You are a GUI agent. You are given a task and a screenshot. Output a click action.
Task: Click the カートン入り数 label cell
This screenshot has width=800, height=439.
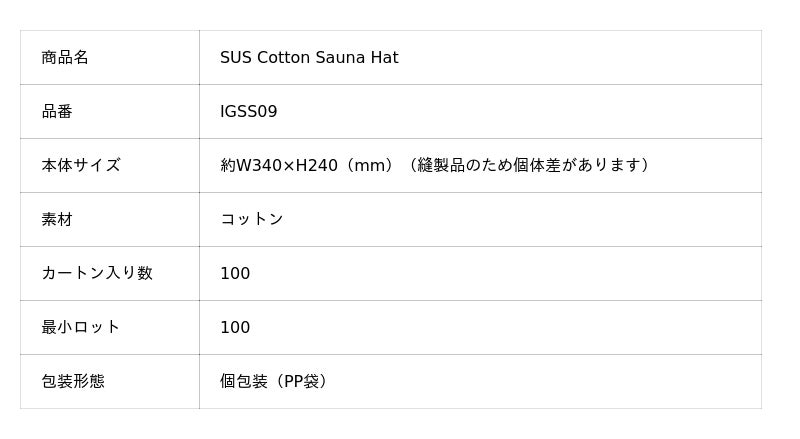pyautogui.click(x=97, y=274)
